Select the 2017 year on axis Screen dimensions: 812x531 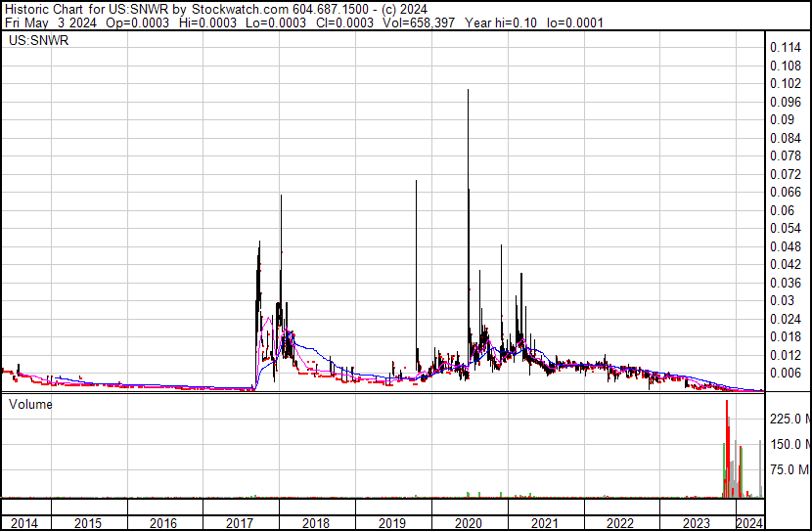(x=240, y=523)
